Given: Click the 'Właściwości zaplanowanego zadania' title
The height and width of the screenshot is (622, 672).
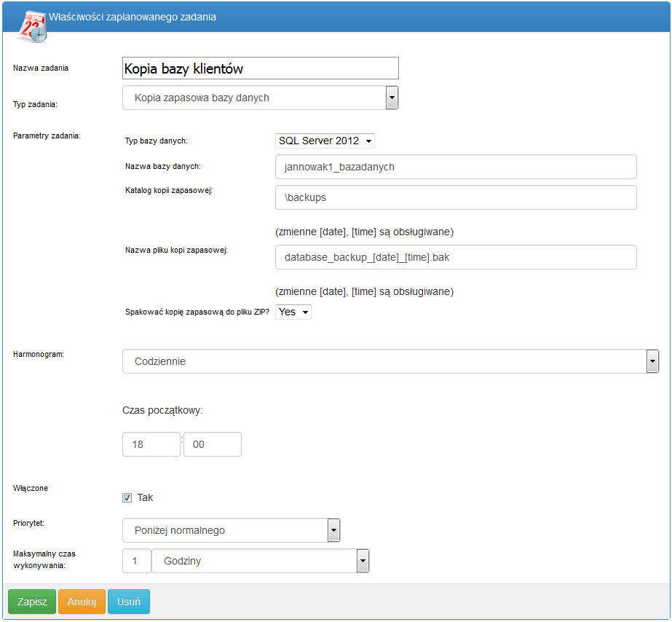Looking at the screenshot, I should [133, 17].
